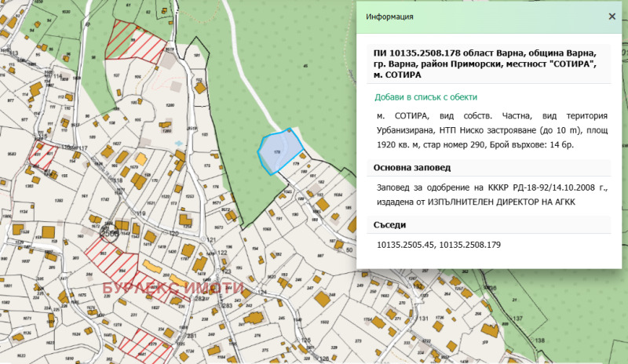This screenshot has height=364, width=628.
Task: Click the circled 2506 district marker
Action: click(109, 233)
